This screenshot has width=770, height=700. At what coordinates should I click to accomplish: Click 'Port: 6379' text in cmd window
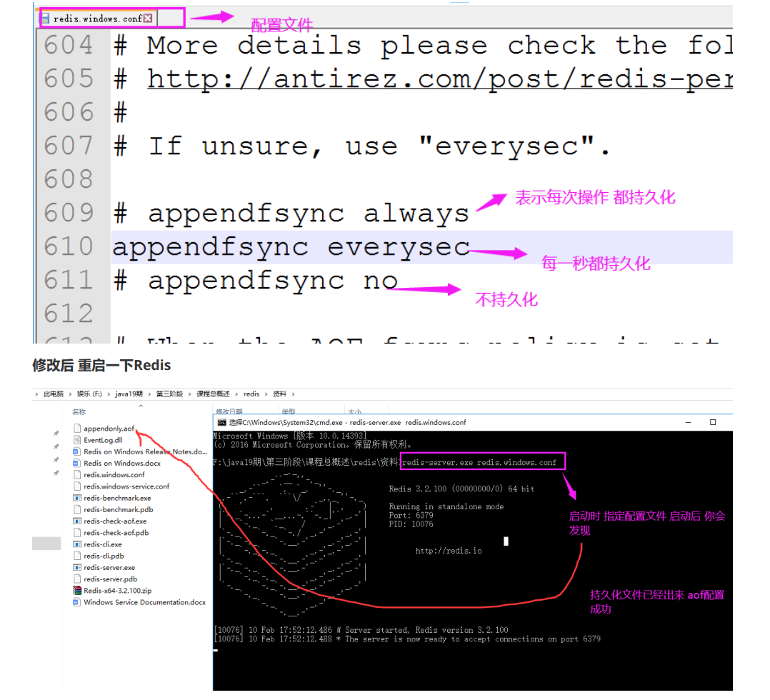coord(411,516)
